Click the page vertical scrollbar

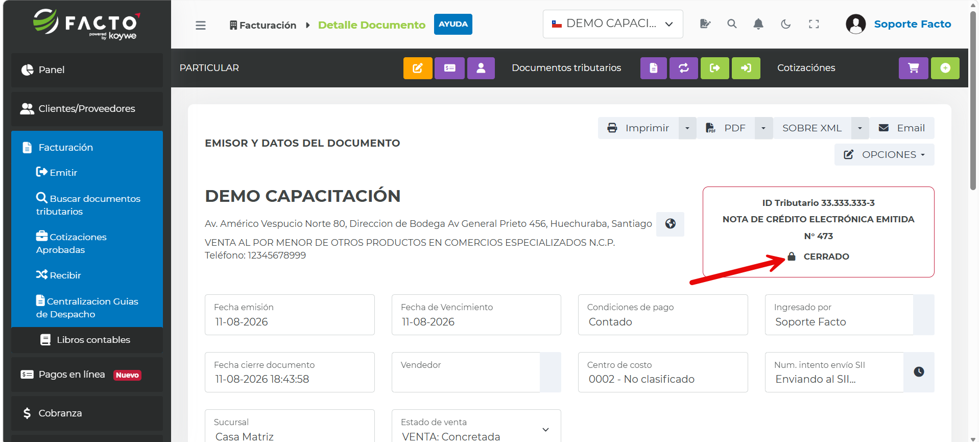973,100
